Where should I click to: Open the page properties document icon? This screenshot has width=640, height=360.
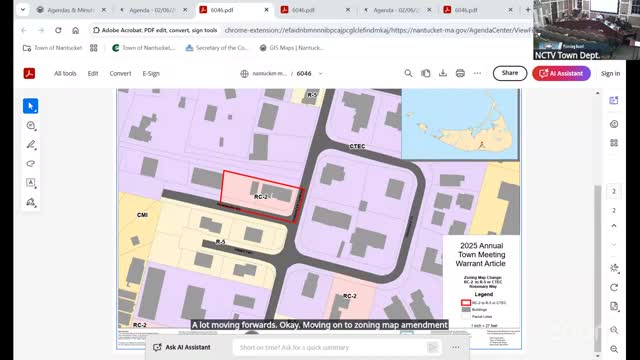(x=614, y=307)
